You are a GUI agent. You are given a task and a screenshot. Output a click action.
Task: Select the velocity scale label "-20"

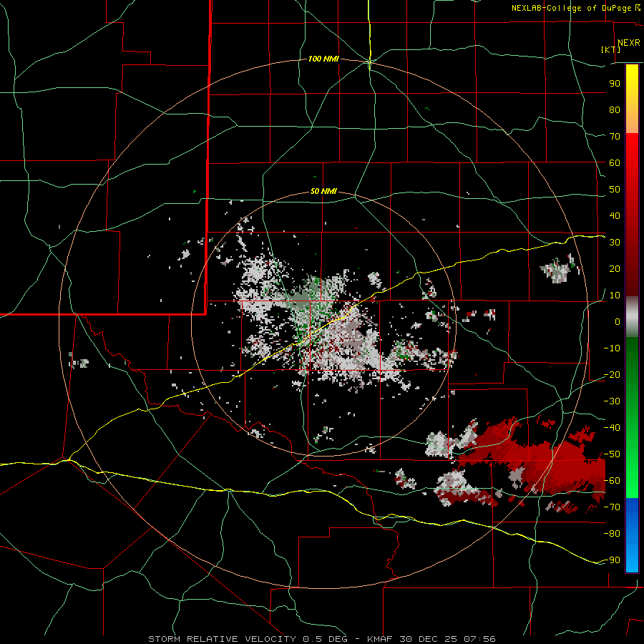point(612,375)
